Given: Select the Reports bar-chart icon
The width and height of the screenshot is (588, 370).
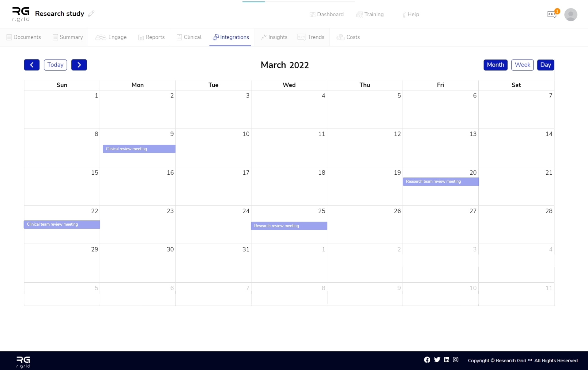Looking at the screenshot, I should click(x=141, y=37).
